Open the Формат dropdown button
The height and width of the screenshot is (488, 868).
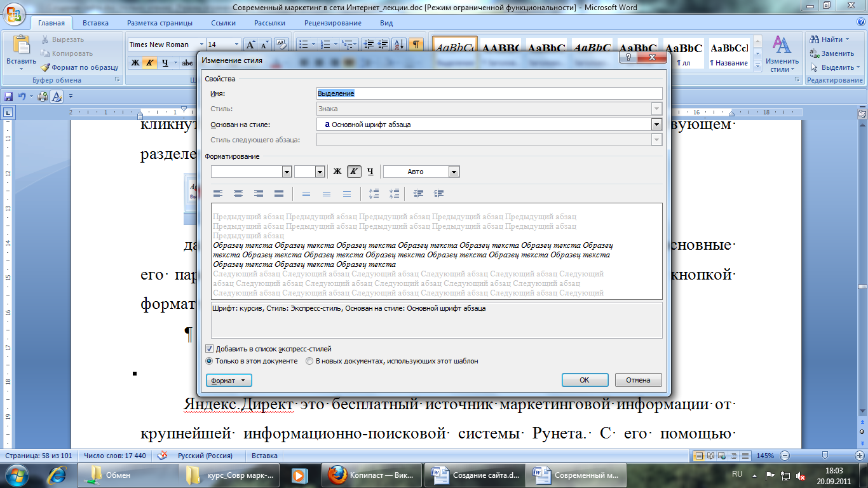pyautogui.click(x=229, y=381)
